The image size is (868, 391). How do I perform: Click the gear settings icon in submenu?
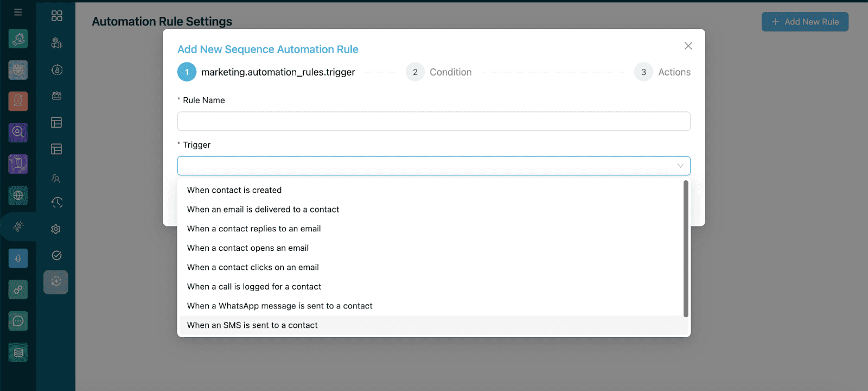[x=56, y=229]
